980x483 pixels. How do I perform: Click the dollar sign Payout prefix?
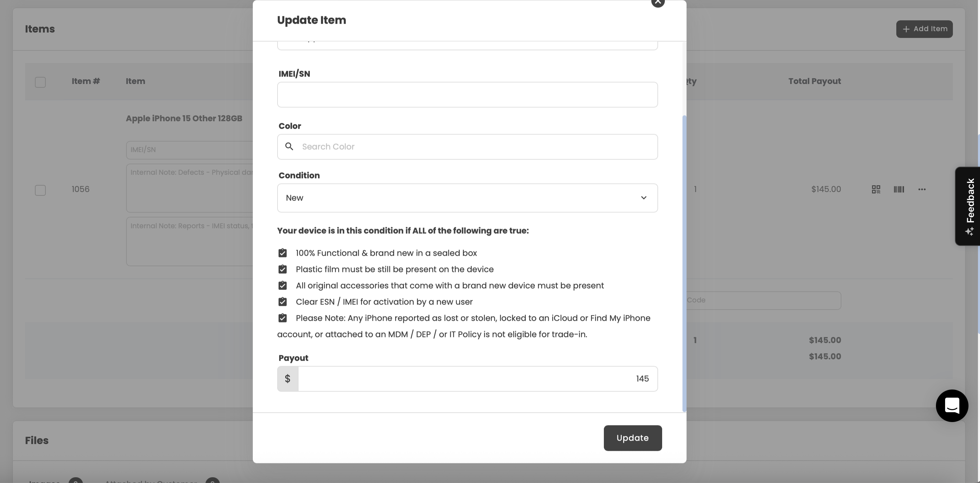pos(288,379)
